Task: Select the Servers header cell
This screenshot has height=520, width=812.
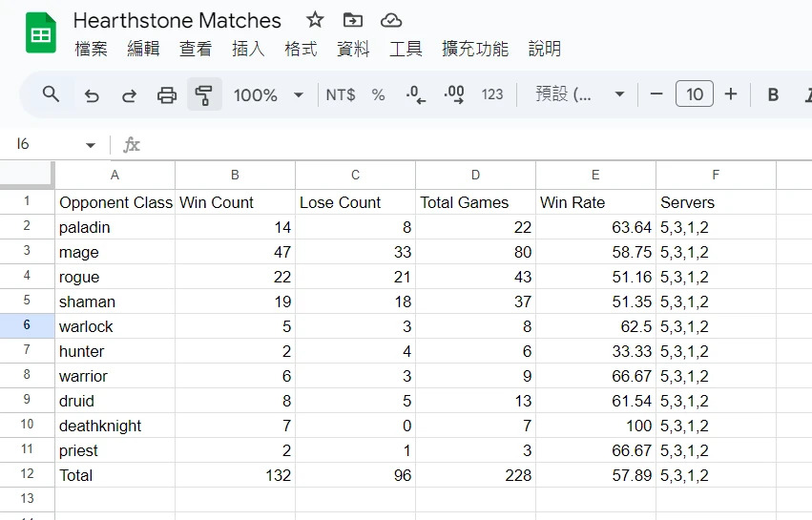Action: 716,202
